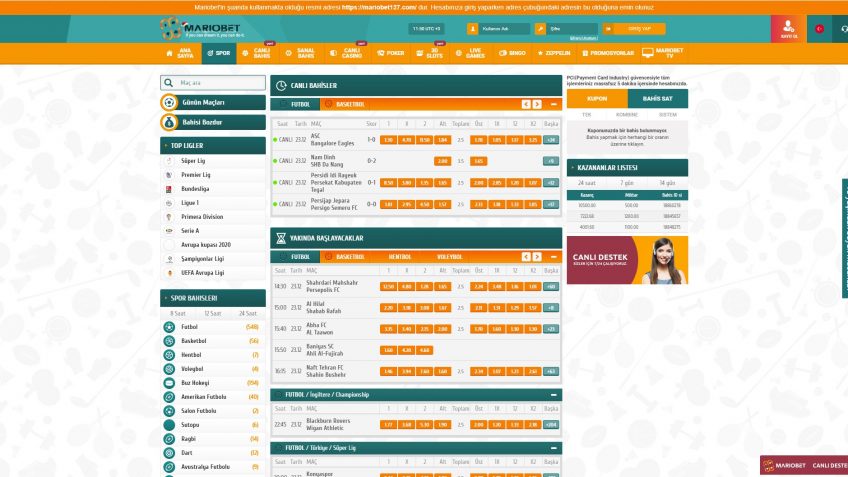Click the search magnifier icon
Viewport: 848px width, 477px height.
coord(169,83)
